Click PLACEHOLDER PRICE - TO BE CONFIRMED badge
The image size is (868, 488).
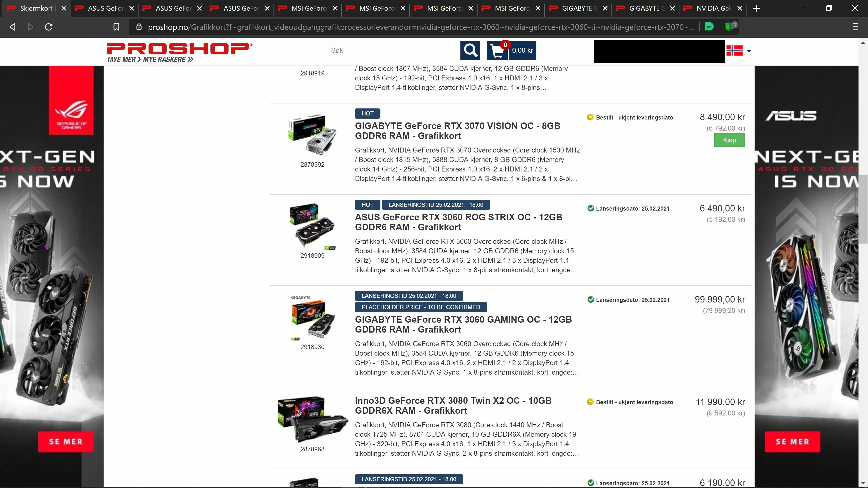coord(420,307)
